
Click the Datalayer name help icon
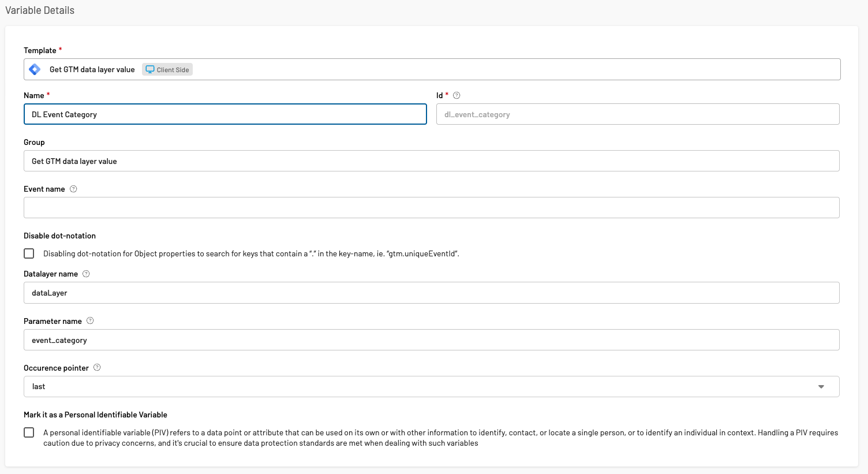(x=86, y=274)
